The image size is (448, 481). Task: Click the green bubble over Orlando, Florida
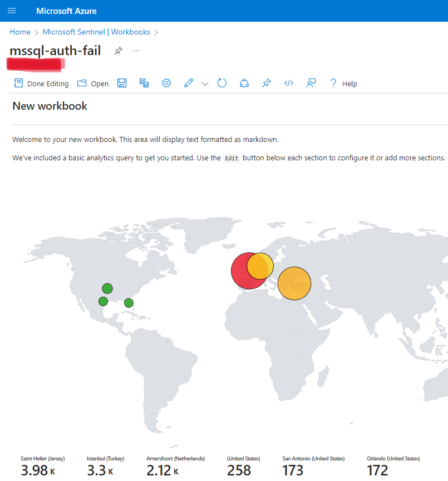click(x=129, y=303)
